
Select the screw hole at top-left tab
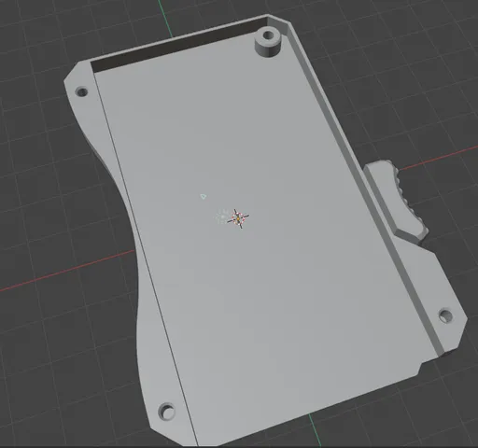pos(82,92)
